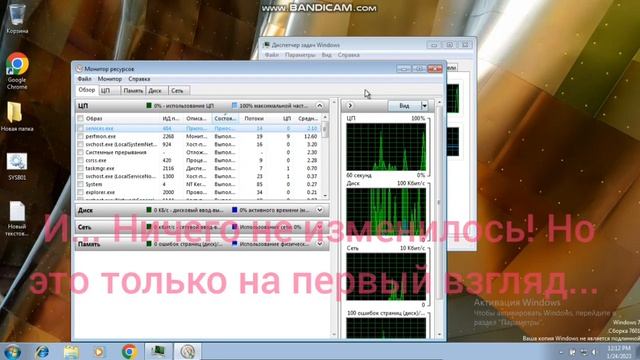Switch to Task Manager taskbar button
This screenshot has height=360, width=640.
pos(158,352)
